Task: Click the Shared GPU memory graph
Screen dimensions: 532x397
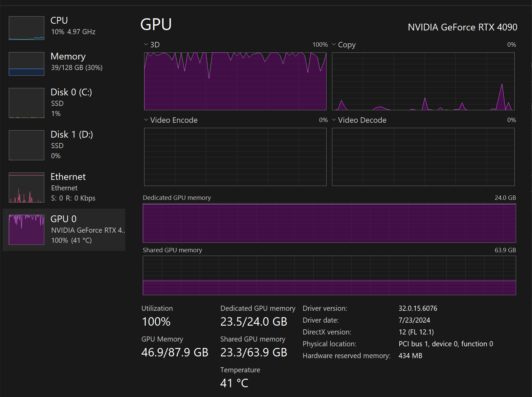Action: pyautogui.click(x=329, y=275)
